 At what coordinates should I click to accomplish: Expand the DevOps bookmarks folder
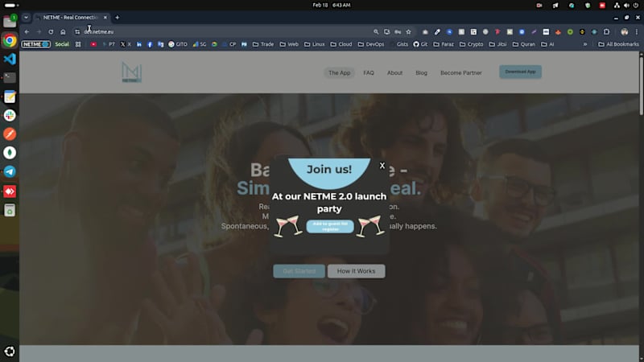pos(371,44)
